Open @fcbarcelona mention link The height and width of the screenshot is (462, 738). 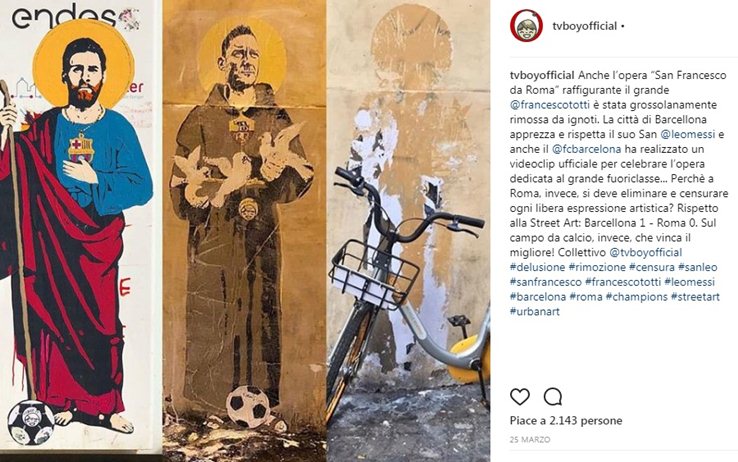coord(586,149)
